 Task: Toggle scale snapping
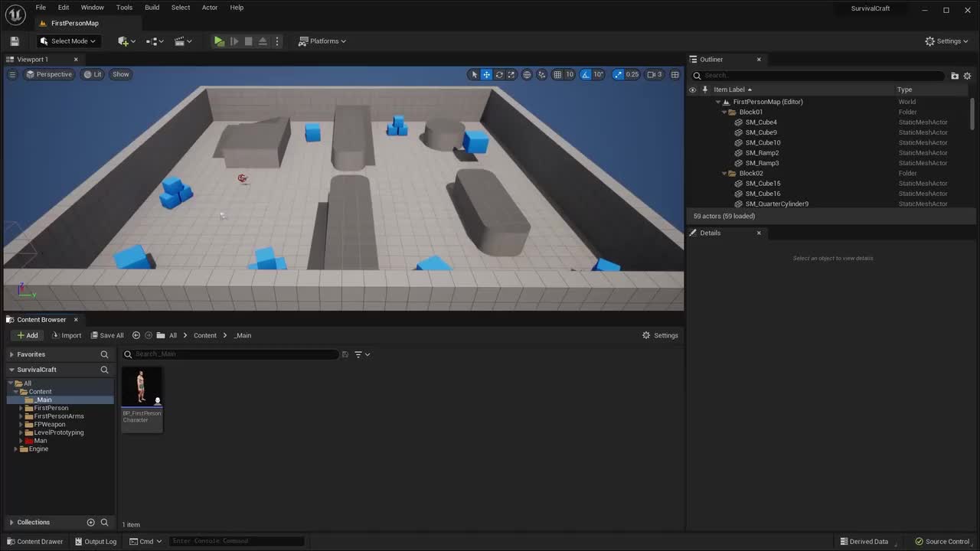point(618,74)
